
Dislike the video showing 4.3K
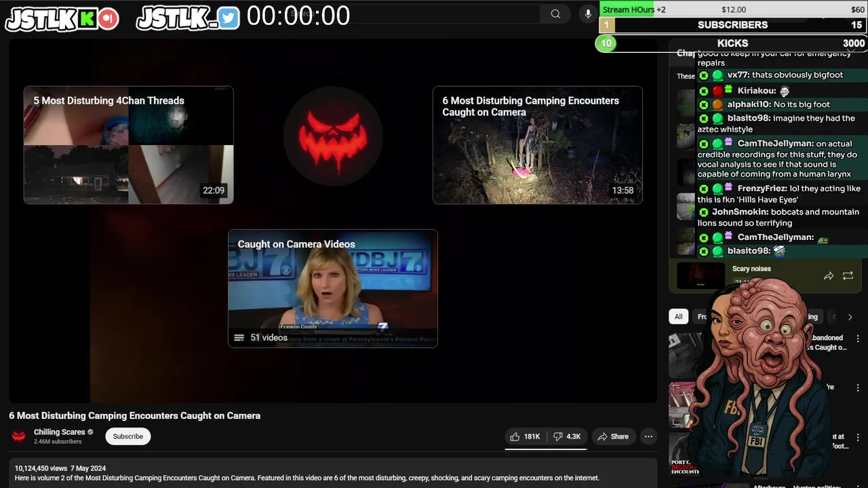(x=567, y=436)
